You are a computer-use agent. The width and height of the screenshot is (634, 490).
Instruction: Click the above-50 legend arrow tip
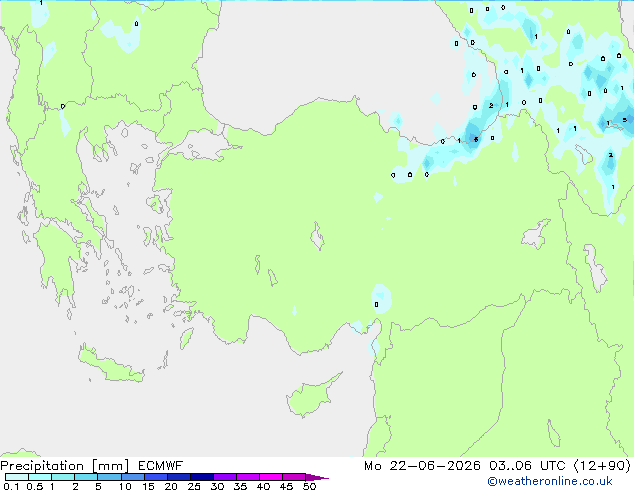click(x=317, y=477)
